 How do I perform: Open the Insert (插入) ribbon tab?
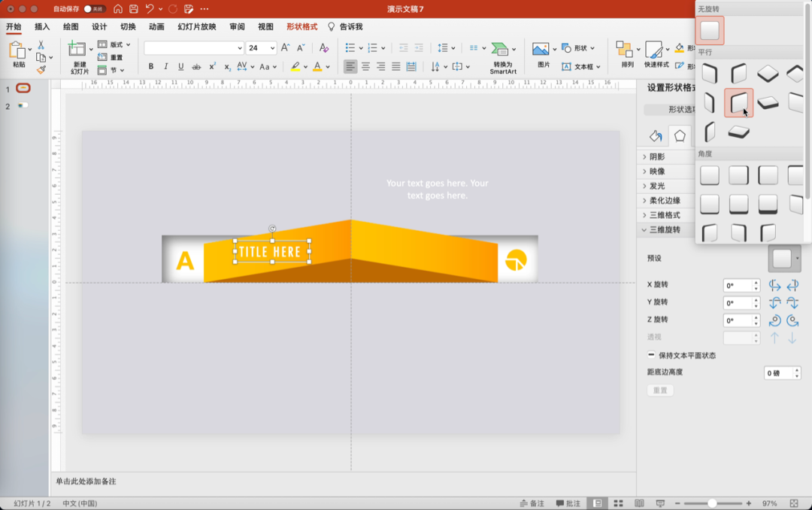click(x=42, y=27)
